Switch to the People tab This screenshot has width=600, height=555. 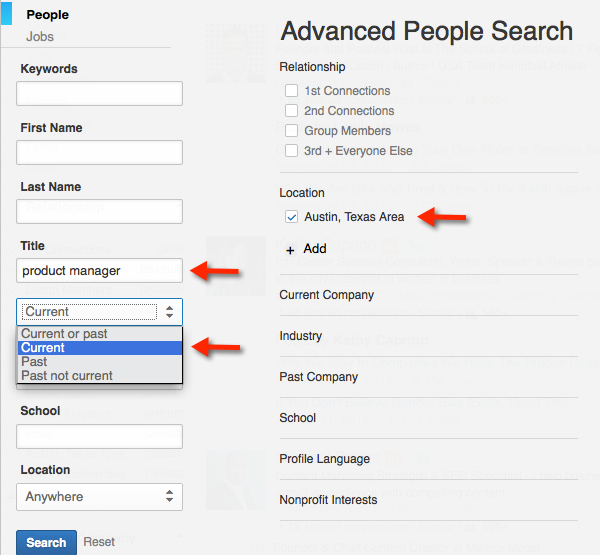(47, 15)
